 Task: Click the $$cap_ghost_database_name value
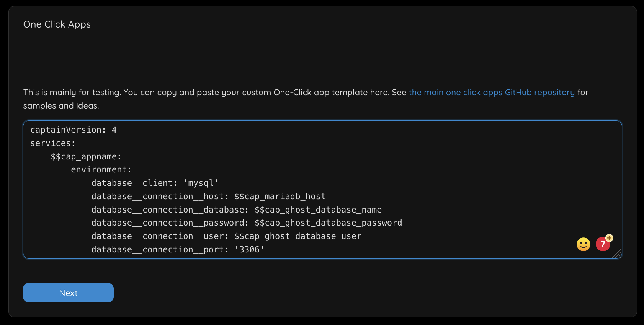pos(318,210)
